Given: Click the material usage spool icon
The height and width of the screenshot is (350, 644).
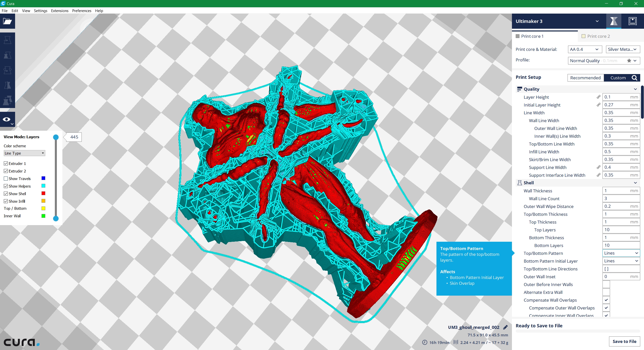Looking at the screenshot, I should pyautogui.click(x=456, y=342).
